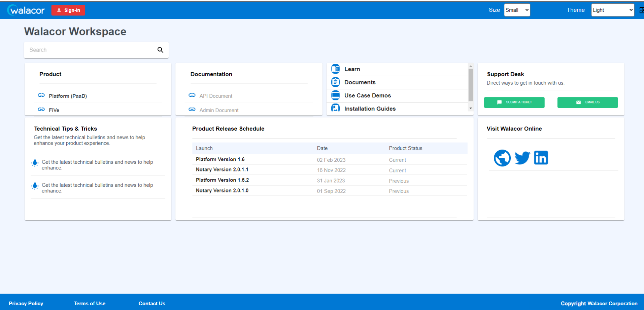This screenshot has width=644, height=310.
Task: Click scroll-up arrow of the Learn list
Action: tap(471, 66)
